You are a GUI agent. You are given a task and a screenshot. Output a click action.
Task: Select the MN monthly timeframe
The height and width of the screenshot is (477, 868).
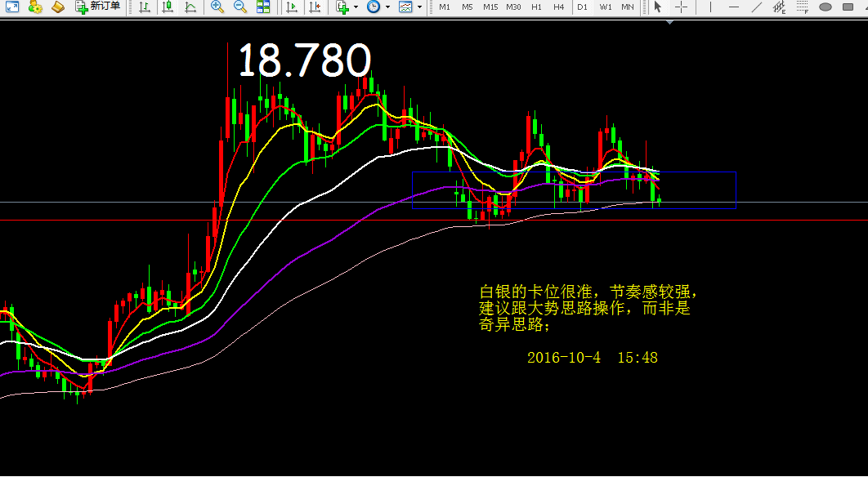(x=628, y=7)
